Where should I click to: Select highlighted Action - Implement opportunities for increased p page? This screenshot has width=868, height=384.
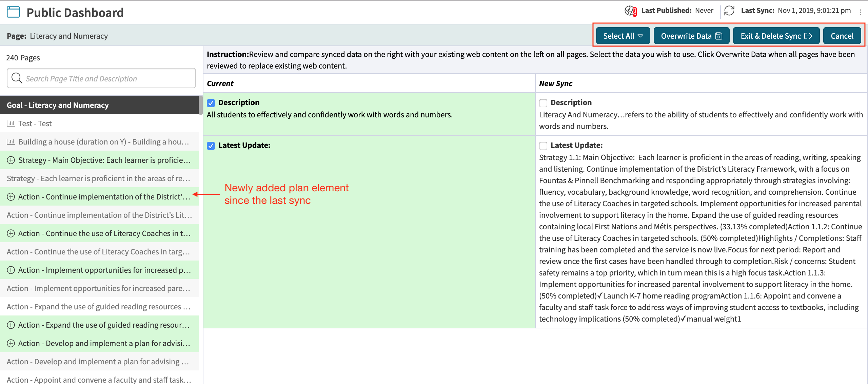pos(99,270)
